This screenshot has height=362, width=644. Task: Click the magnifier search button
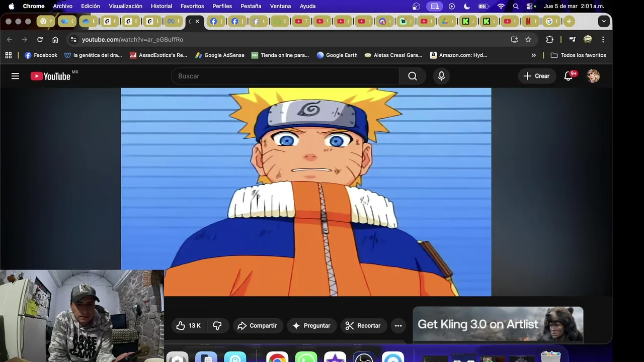pyautogui.click(x=413, y=76)
